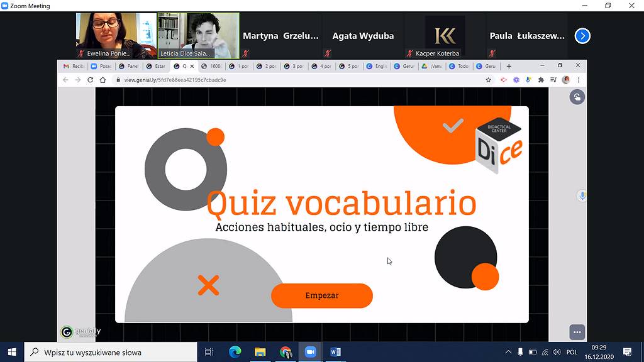Go forward in the shared browser
Screen dimensions: 644x362
pos(78,80)
